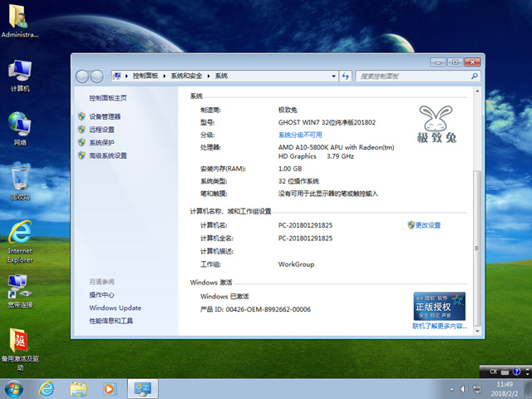Select 系统和安全 in the address breadcrumb
The height and width of the screenshot is (399, 532).
click(186, 76)
